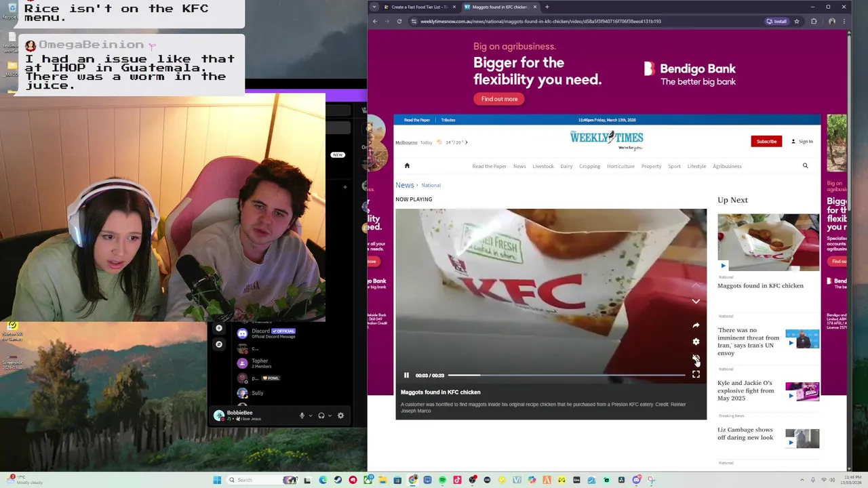
Task: Open the browser tab search dropdown
Action: 374,7
